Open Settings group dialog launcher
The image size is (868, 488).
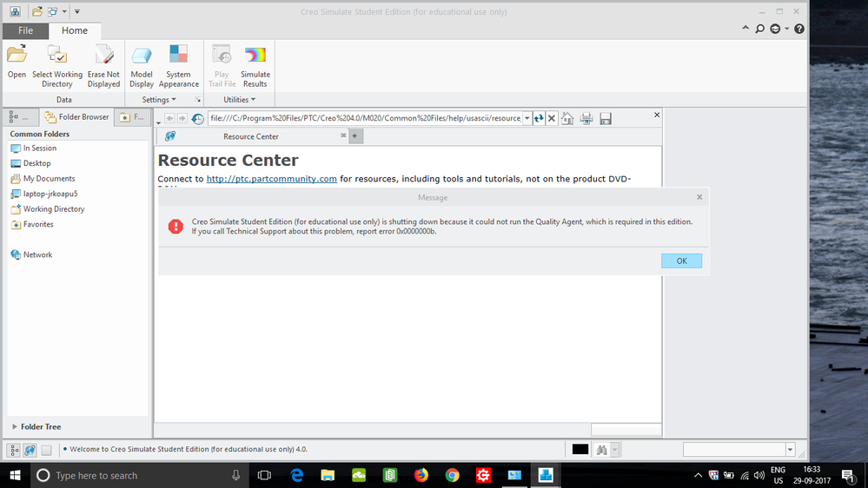point(197,100)
